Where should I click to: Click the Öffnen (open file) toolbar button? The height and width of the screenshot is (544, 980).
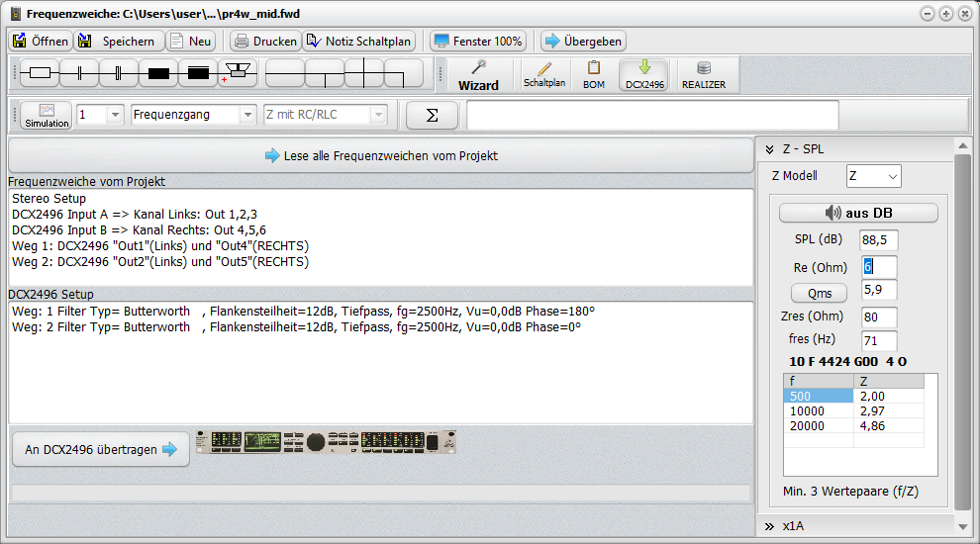(41, 42)
